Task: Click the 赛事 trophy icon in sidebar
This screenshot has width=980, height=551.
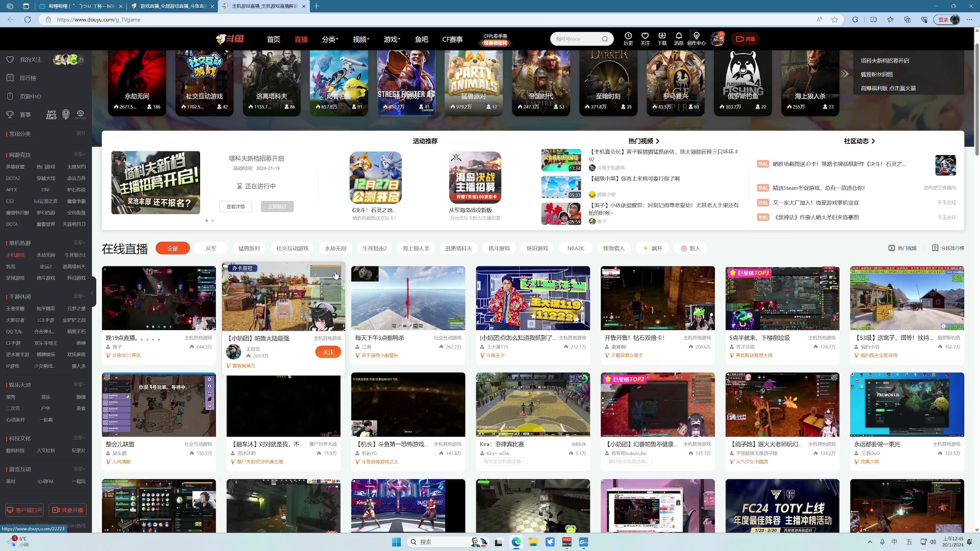Action: pyautogui.click(x=10, y=115)
